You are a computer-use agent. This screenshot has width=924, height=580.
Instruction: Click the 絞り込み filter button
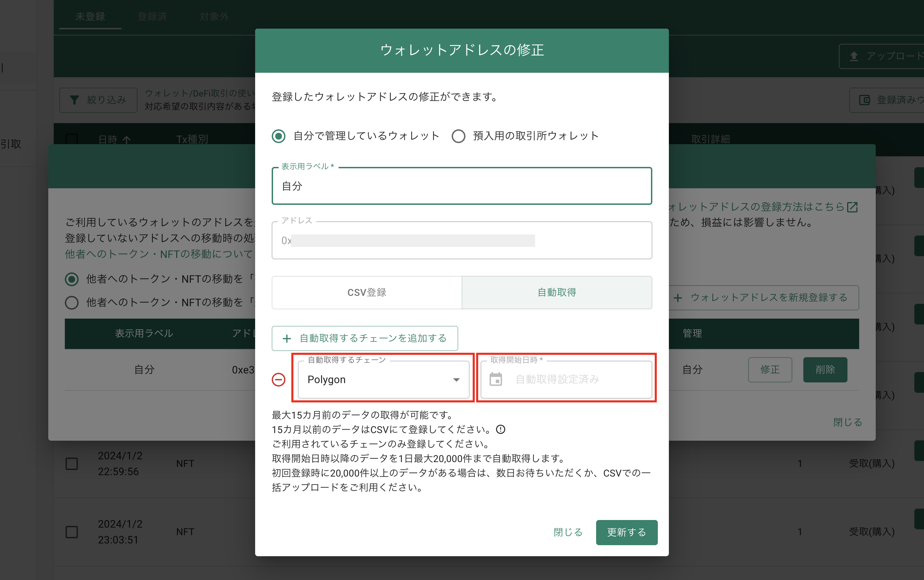[x=99, y=100]
